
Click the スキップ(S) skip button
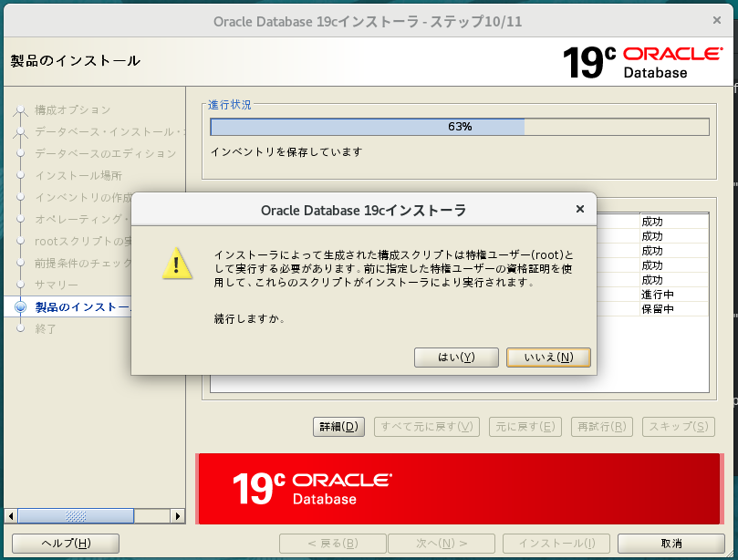click(679, 427)
